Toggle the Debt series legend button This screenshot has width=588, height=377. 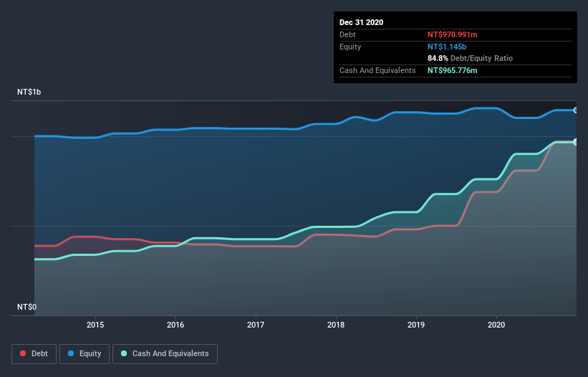(x=34, y=354)
